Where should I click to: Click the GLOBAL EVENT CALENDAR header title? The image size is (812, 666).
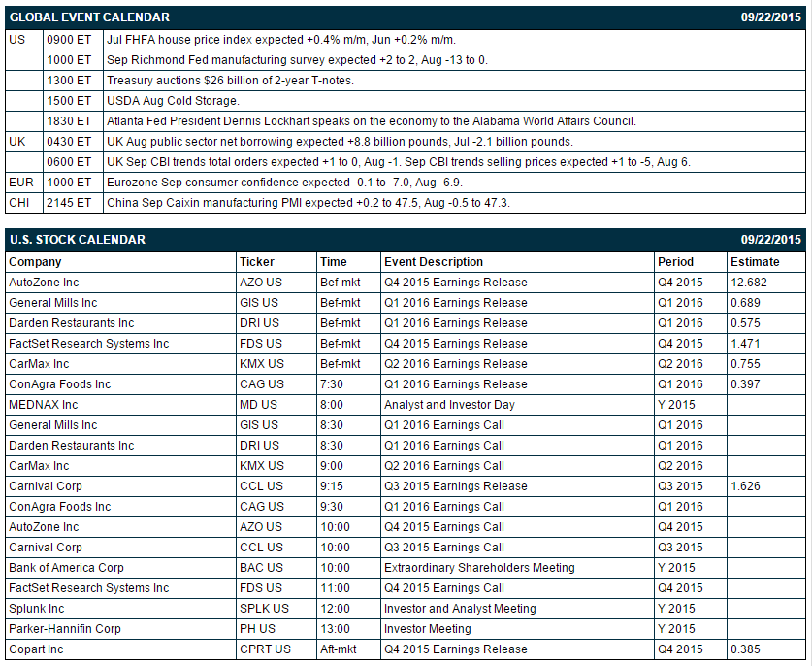coord(89,17)
